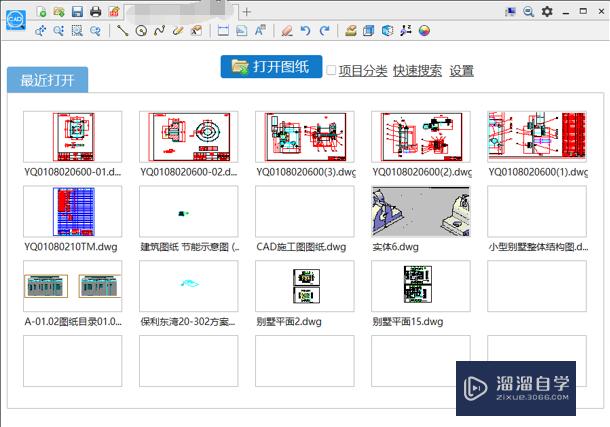Create a new drawing file
The width and height of the screenshot is (610, 427).
[41, 12]
